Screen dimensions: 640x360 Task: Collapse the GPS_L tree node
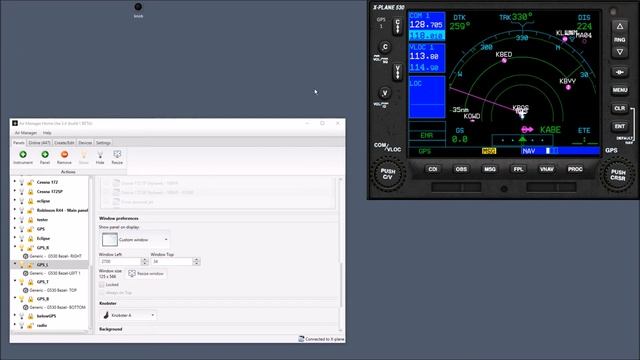(15, 264)
